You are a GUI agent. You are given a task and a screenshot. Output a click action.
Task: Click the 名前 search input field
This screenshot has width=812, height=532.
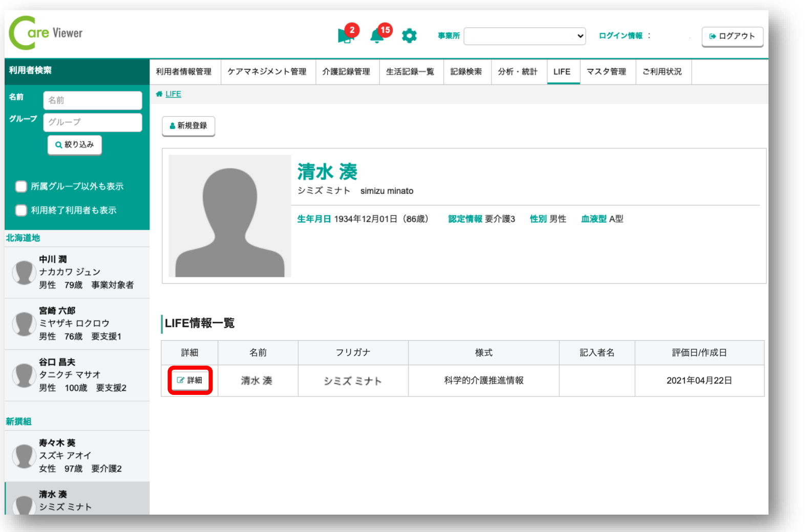point(93,100)
